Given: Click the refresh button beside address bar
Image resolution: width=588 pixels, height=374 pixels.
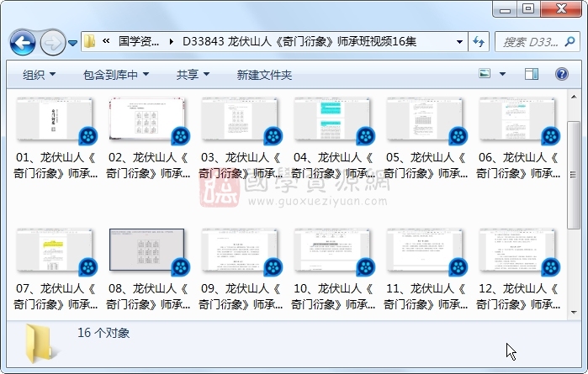Looking at the screenshot, I should [x=479, y=41].
